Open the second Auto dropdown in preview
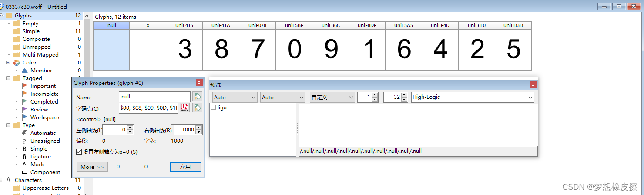 coord(283,97)
